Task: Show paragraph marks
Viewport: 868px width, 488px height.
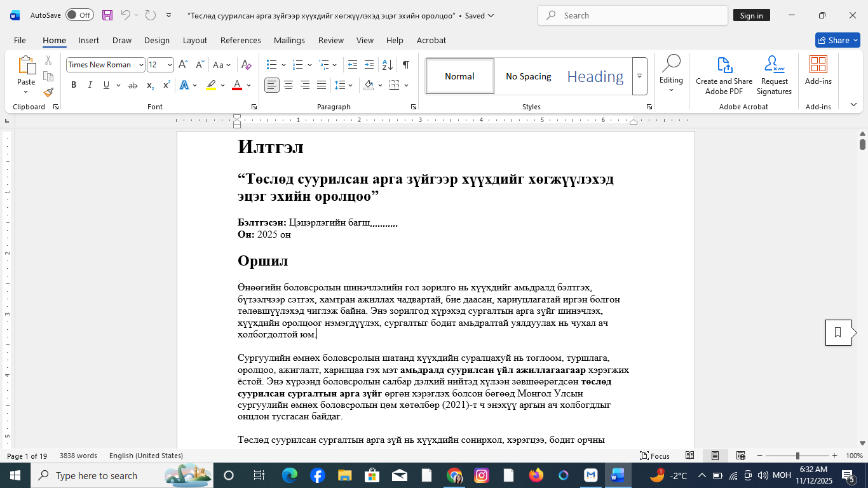Action: click(x=405, y=64)
